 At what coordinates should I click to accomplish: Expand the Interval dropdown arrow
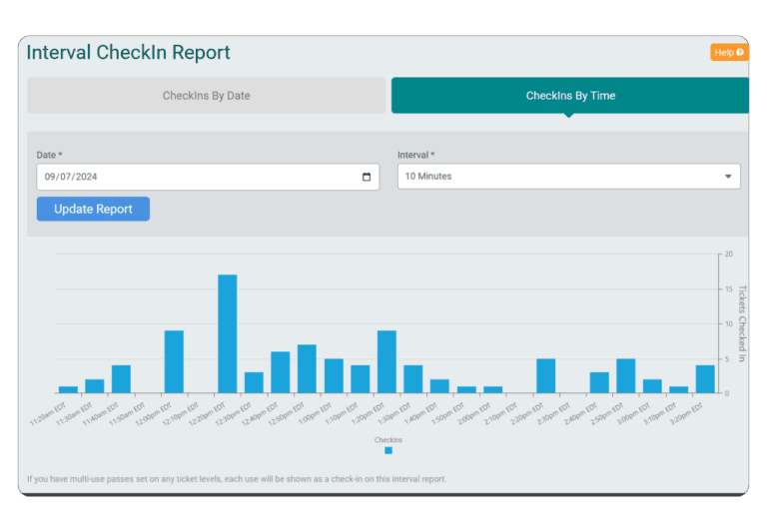click(727, 177)
